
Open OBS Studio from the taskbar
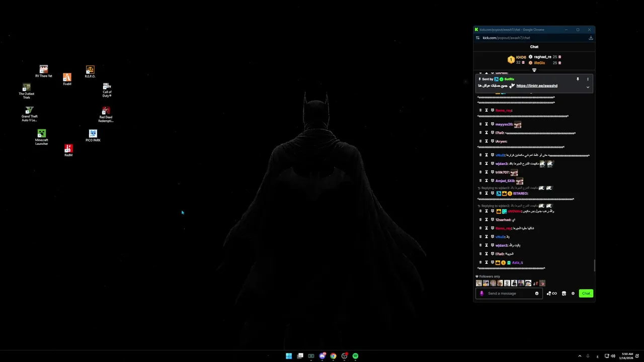point(344,356)
